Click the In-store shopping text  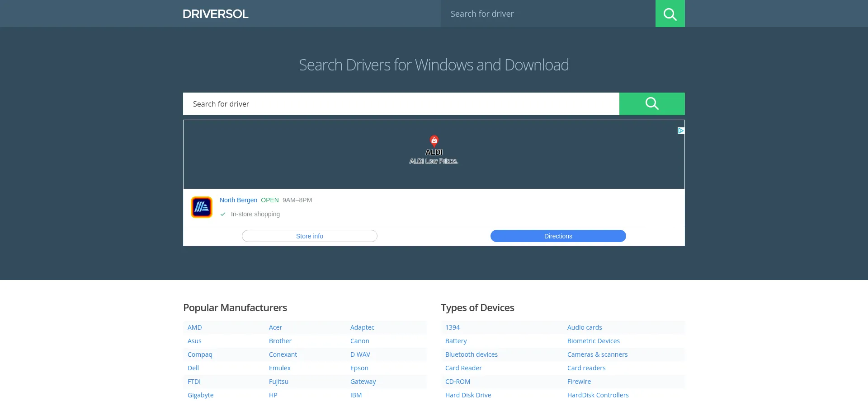(x=255, y=214)
